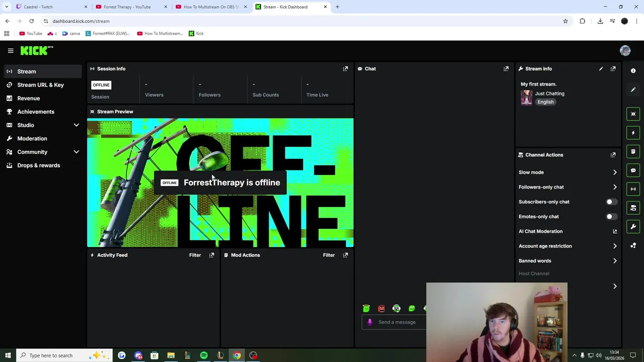Pick the green halo emote
The height and width of the screenshot is (362, 644).
366,308
